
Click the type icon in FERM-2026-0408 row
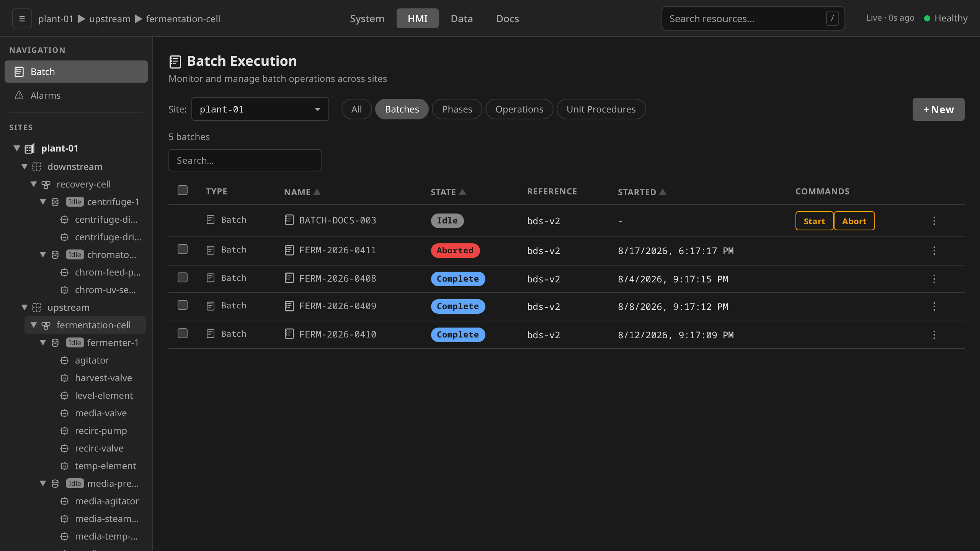tap(211, 278)
